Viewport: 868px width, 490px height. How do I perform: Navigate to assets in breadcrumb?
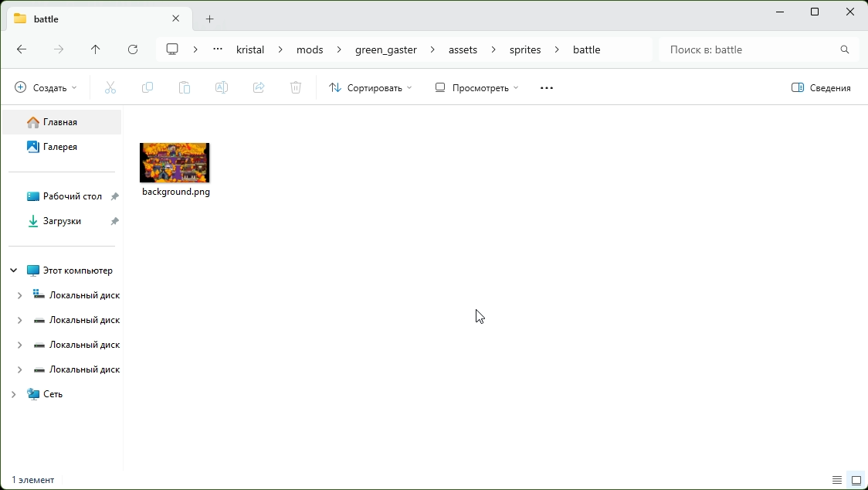click(x=463, y=49)
